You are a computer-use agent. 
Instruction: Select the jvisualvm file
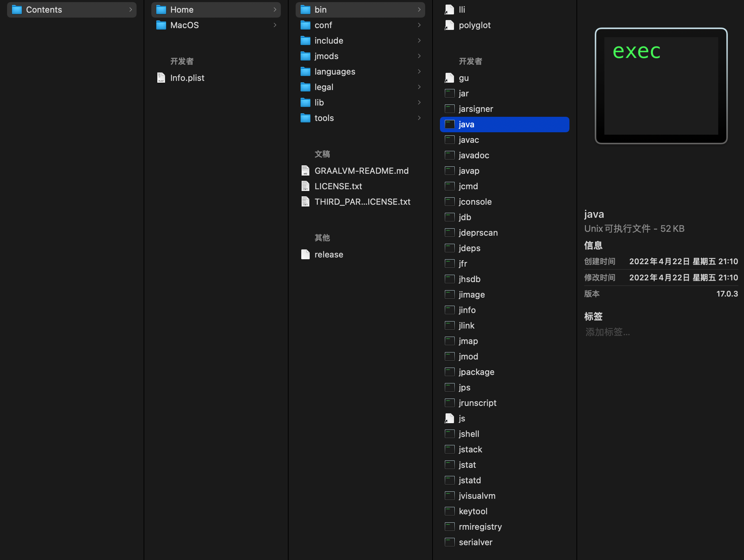coord(477,496)
